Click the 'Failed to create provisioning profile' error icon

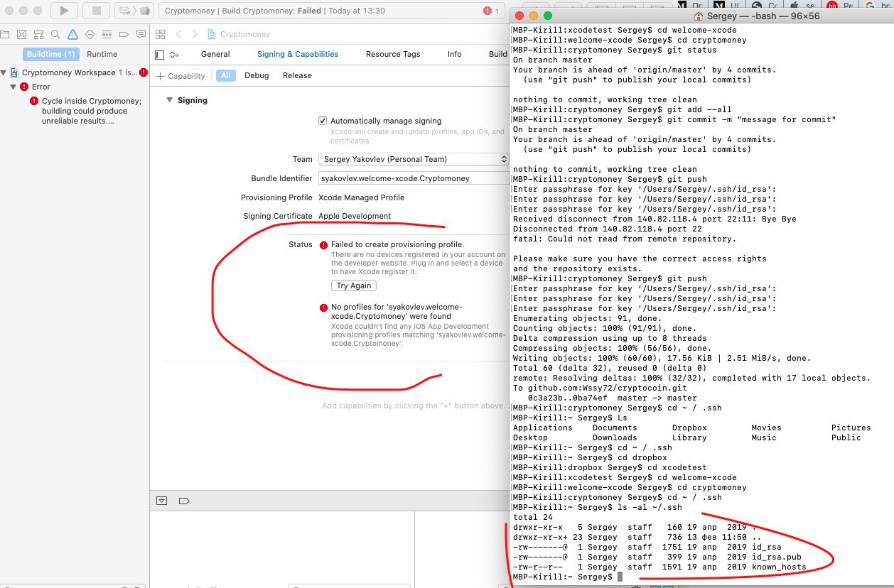pos(323,244)
